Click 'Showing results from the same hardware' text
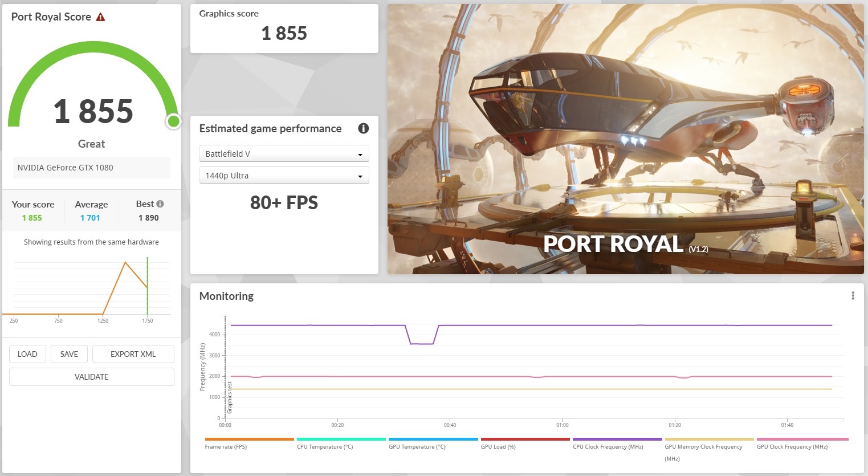 (x=91, y=242)
